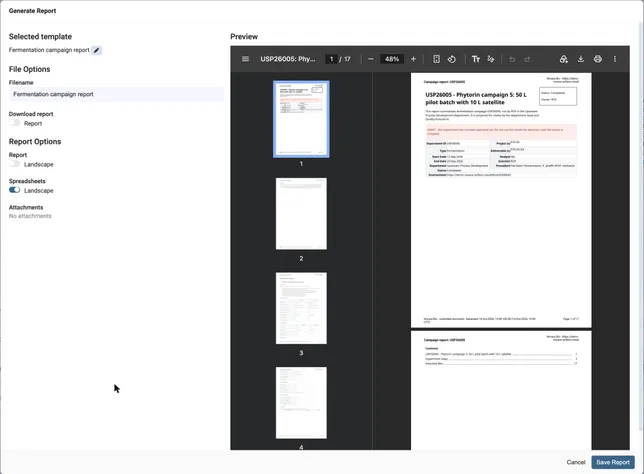
Task: Click the page number field
Action: (x=331, y=59)
